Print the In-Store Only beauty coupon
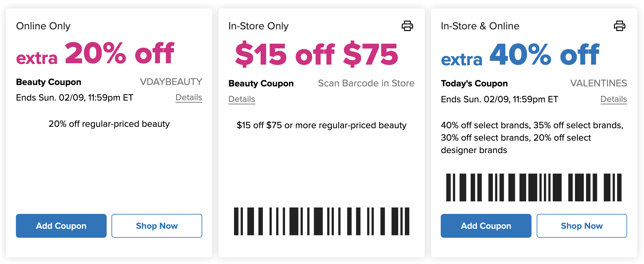Viewport: 644px width, 264px height. click(407, 26)
